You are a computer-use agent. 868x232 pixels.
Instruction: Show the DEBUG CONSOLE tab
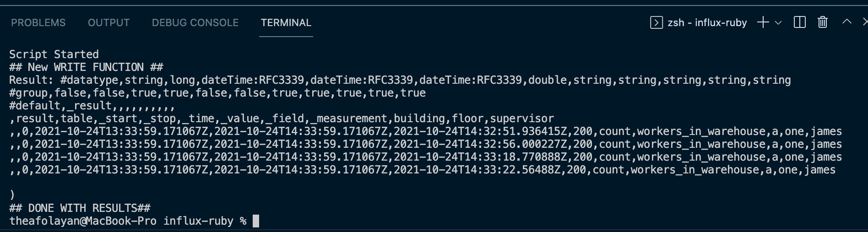(x=195, y=22)
